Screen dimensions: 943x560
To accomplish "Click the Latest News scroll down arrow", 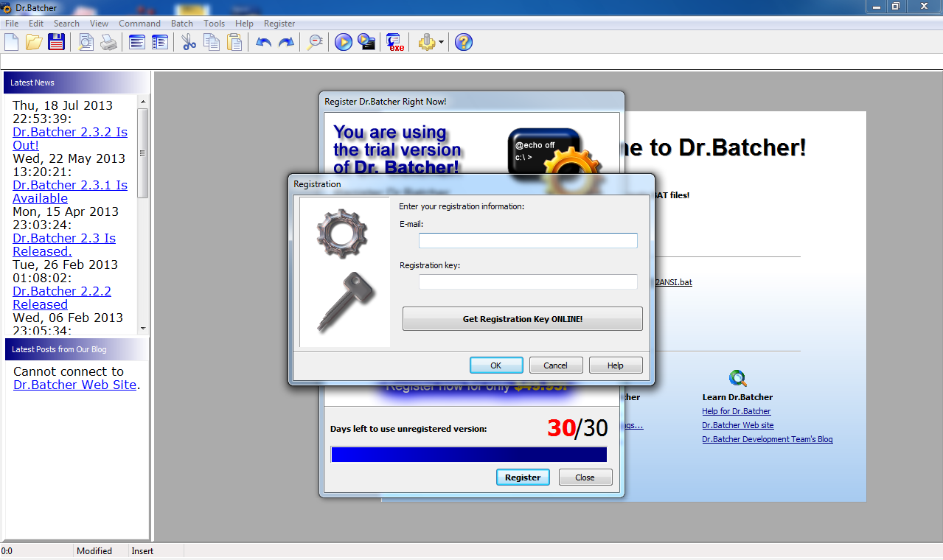I will (x=143, y=329).
